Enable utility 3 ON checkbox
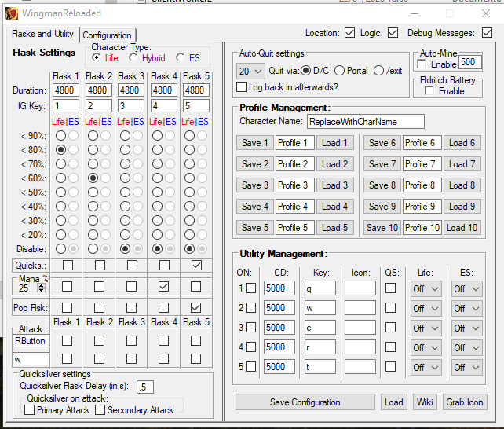Screen dimensions: 504x429 250,328
